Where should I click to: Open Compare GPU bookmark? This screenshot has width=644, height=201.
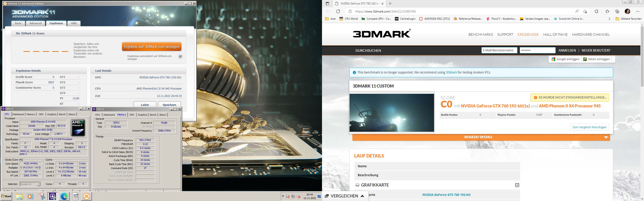pos(376,19)
